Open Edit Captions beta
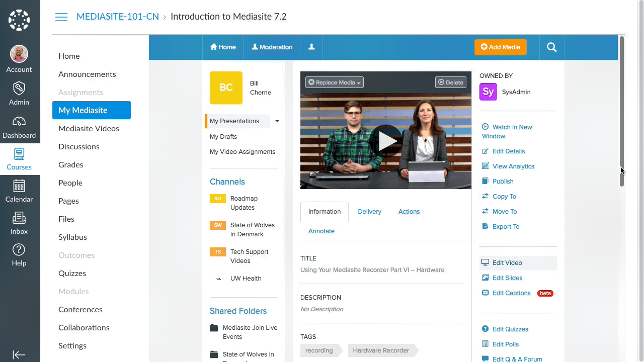Viewport: 644px width, 362px height. [x=517, y=293]
